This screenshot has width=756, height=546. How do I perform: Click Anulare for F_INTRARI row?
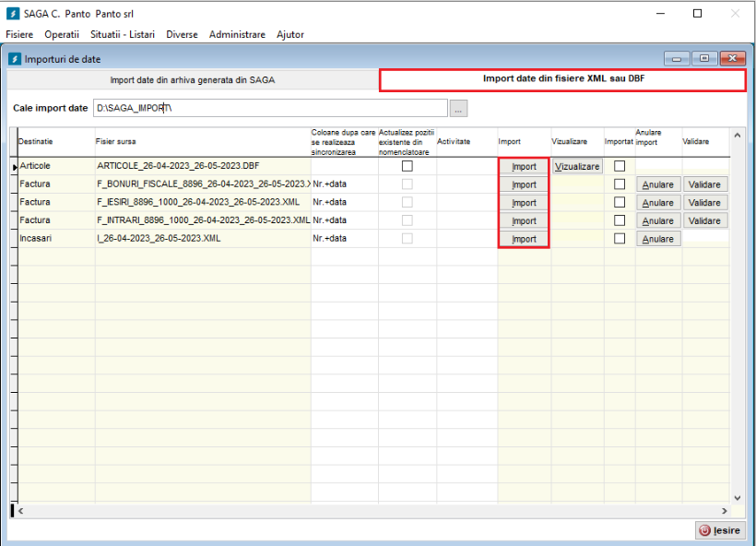tap(658, 221)
